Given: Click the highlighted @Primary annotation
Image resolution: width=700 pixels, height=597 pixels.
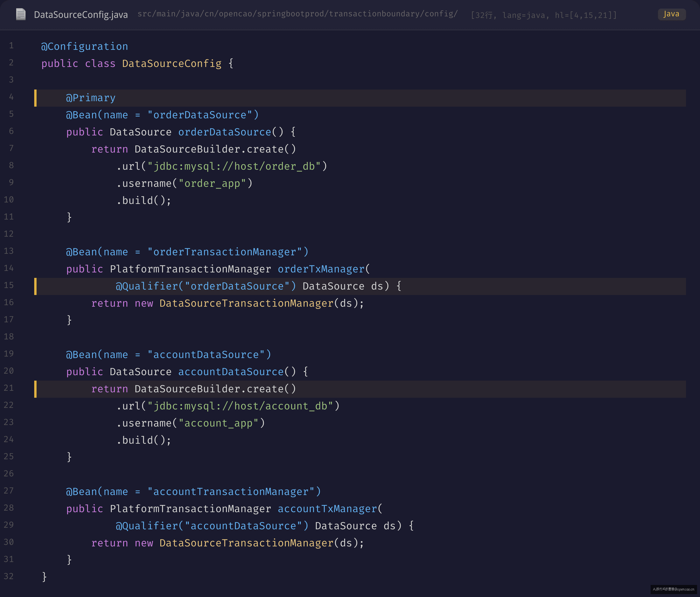Looking at the screenshot, I should point(91,98).
